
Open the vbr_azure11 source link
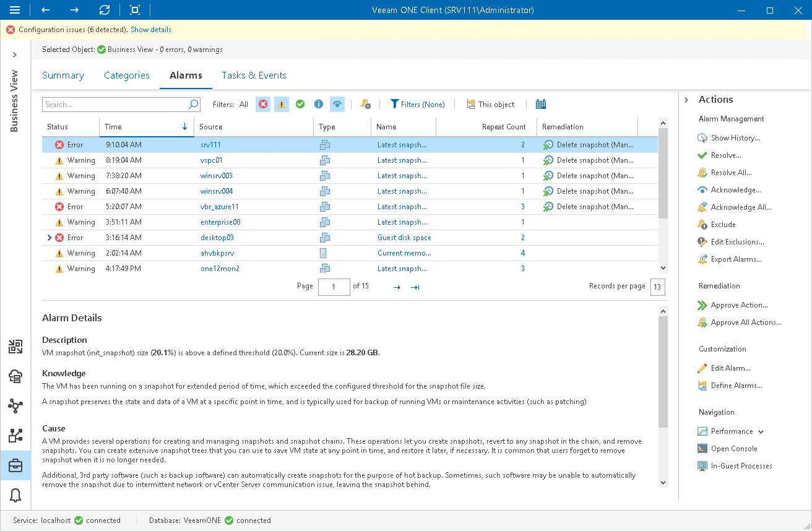[220, 207]
